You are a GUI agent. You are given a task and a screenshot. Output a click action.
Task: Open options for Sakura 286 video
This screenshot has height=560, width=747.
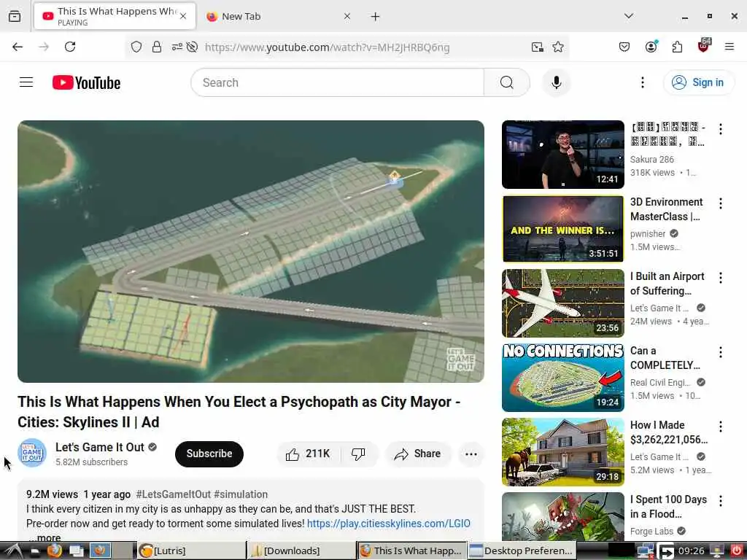[720, 129]
